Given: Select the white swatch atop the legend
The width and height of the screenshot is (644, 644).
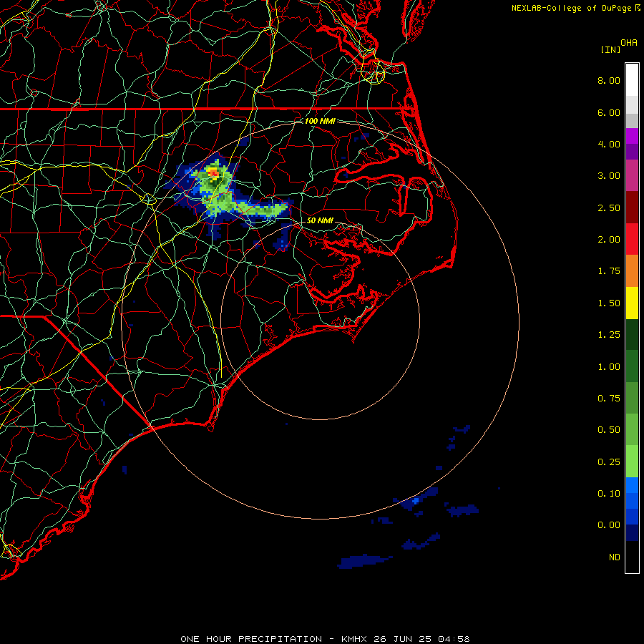Looking at the screenshot, I should point(632,79).
